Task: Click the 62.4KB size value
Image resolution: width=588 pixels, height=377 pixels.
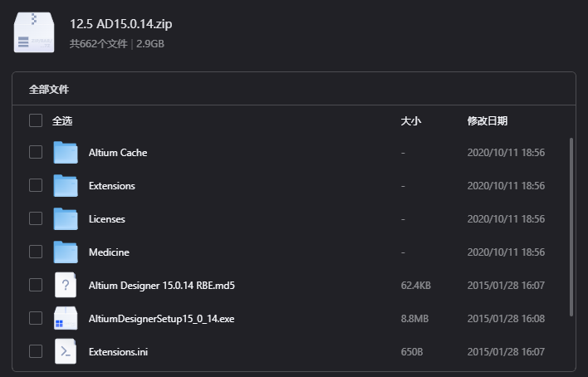Action: [416, 286]
